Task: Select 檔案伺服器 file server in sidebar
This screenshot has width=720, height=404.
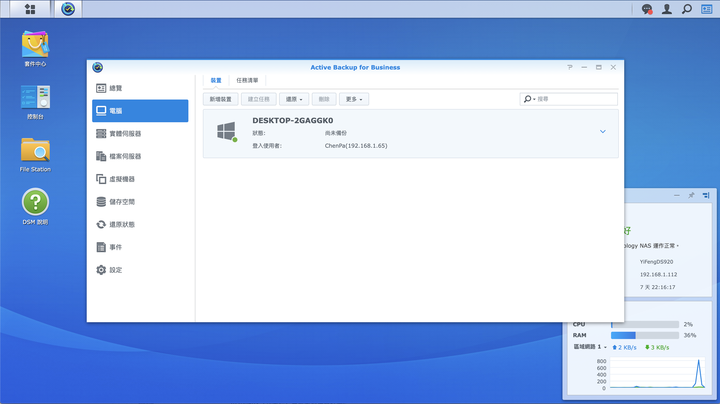Action: point(140,156)
